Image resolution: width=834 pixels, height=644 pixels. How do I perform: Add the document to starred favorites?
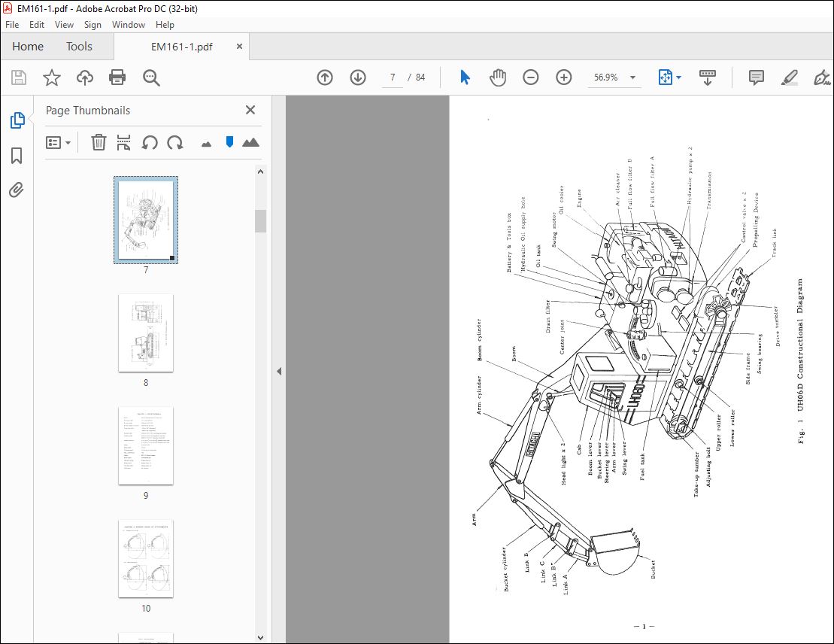point(52,77)
